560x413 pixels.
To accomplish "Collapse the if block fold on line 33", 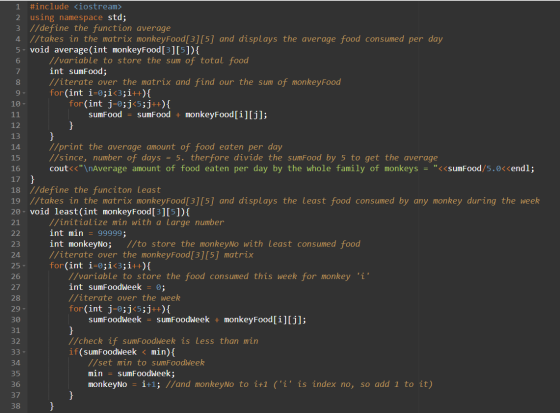I will coord(24,352).
